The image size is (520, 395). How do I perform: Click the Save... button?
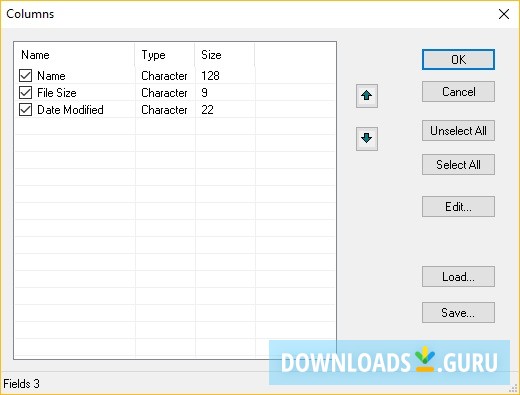point(458,313)
